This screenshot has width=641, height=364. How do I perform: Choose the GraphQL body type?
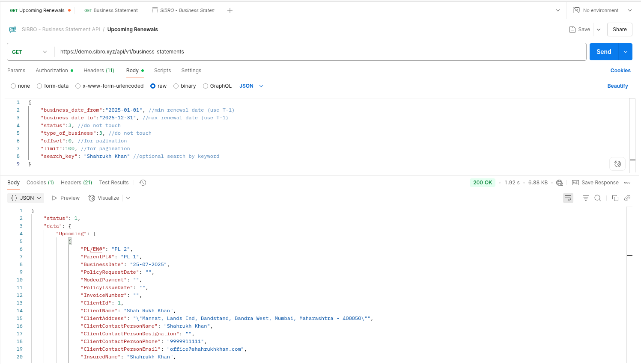click(206, 86)
